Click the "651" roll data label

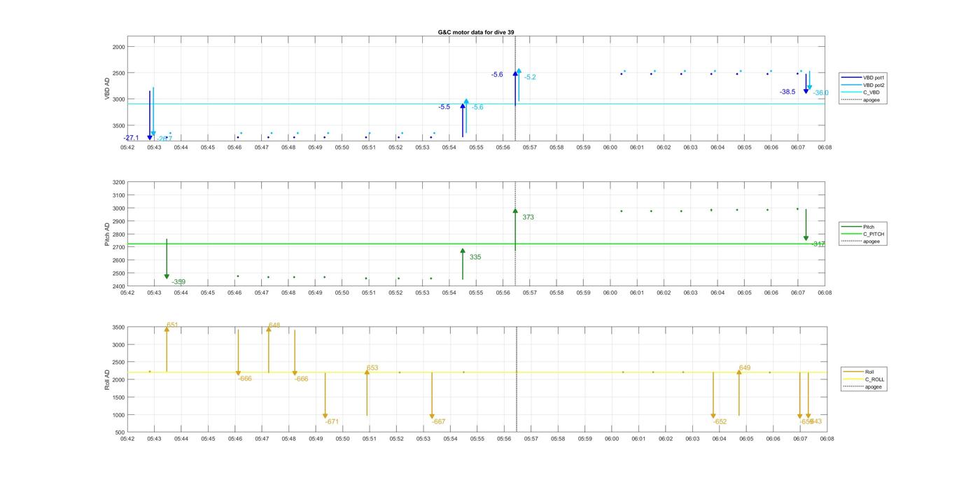coord(172,325)
